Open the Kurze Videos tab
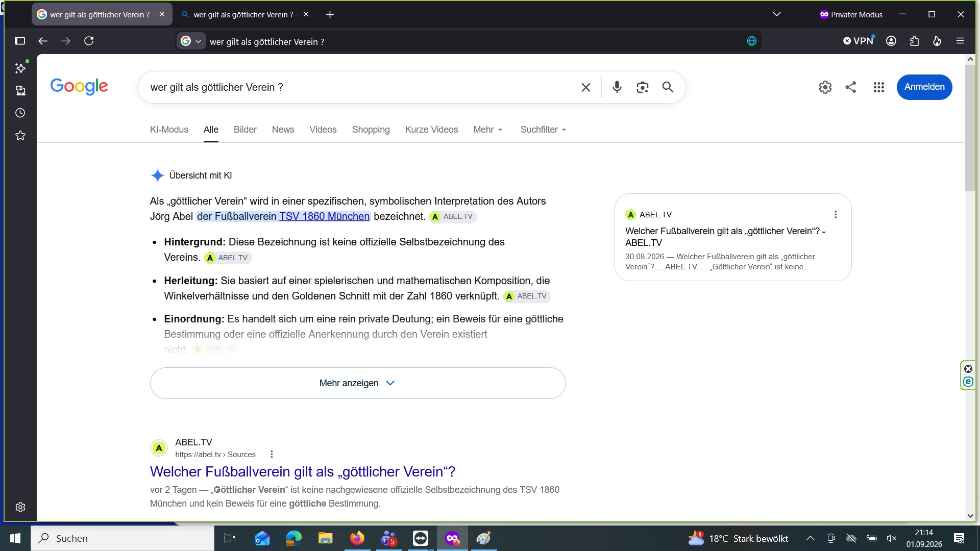The image size is (980, 551). point(431,130)
